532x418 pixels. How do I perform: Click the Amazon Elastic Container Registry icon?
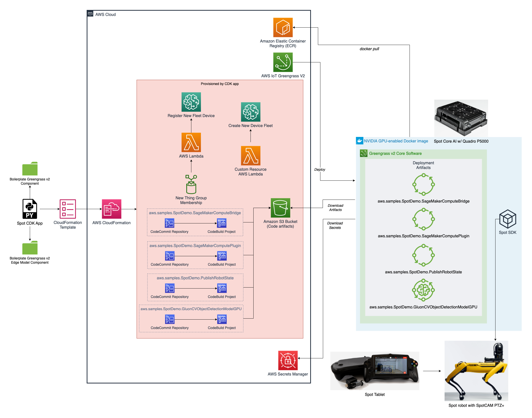pos(283,27)
